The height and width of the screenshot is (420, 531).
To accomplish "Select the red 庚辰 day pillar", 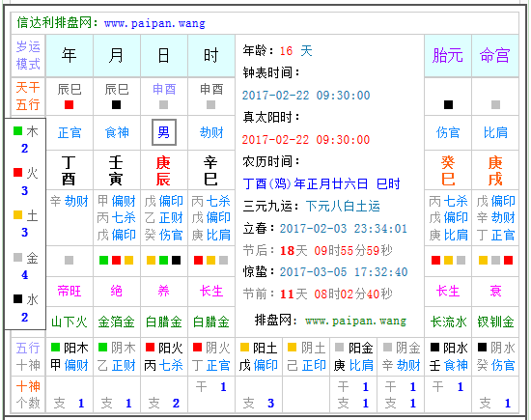I will [163, 170].
